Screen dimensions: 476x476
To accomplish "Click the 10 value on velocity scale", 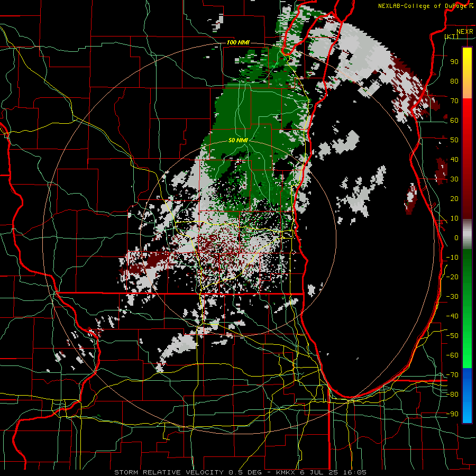I will tap(454, 218).
